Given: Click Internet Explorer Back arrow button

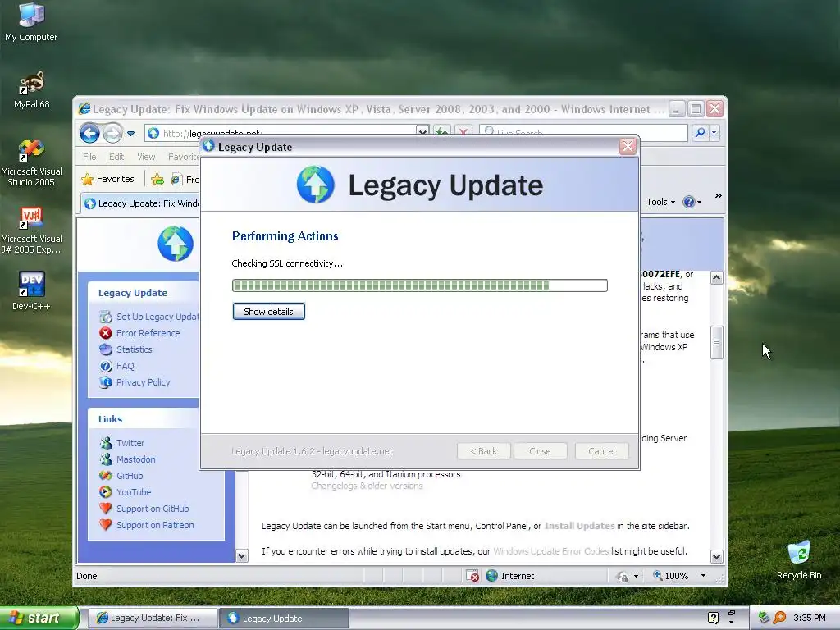Looking at the screenshot, I should [x=90, y=133].
